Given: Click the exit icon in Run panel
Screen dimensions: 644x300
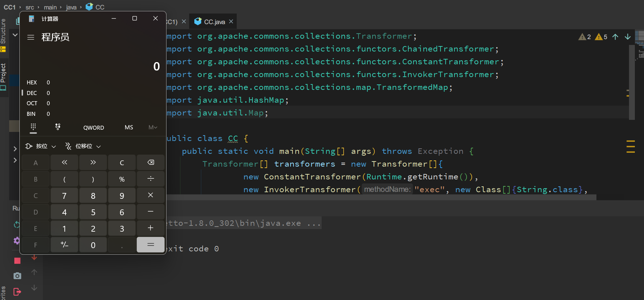Looking at the screenshot, I should pyautogui.click(x=17, y=292).
